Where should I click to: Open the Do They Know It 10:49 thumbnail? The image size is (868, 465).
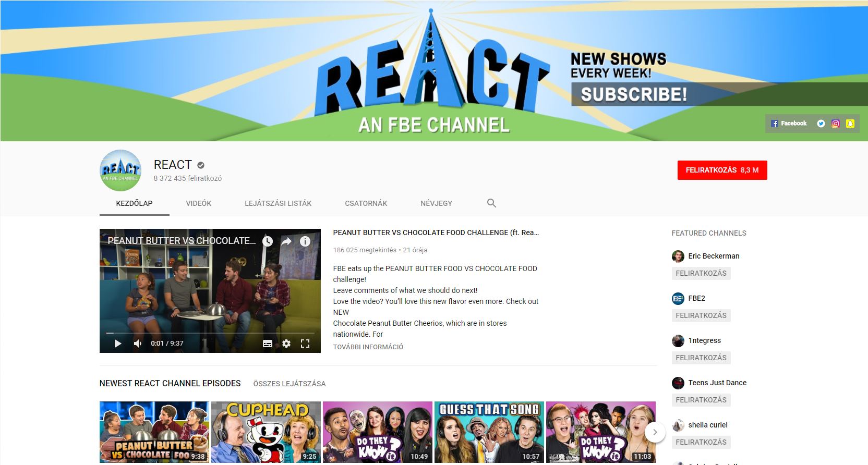tap(378, 432)
